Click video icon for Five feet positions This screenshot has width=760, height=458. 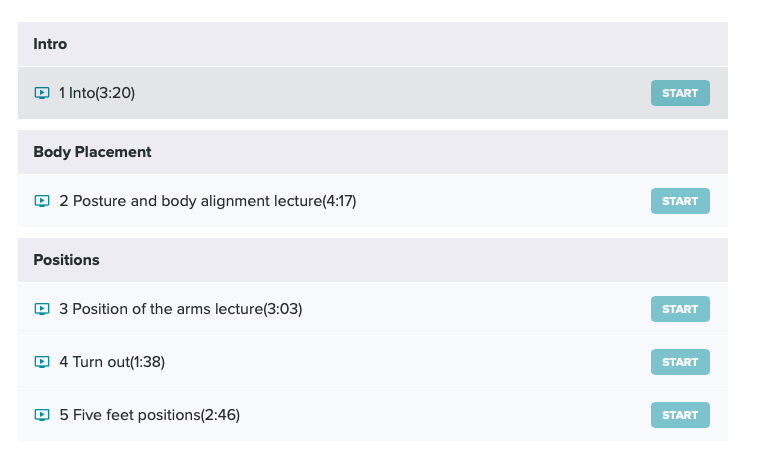point(42,415)
